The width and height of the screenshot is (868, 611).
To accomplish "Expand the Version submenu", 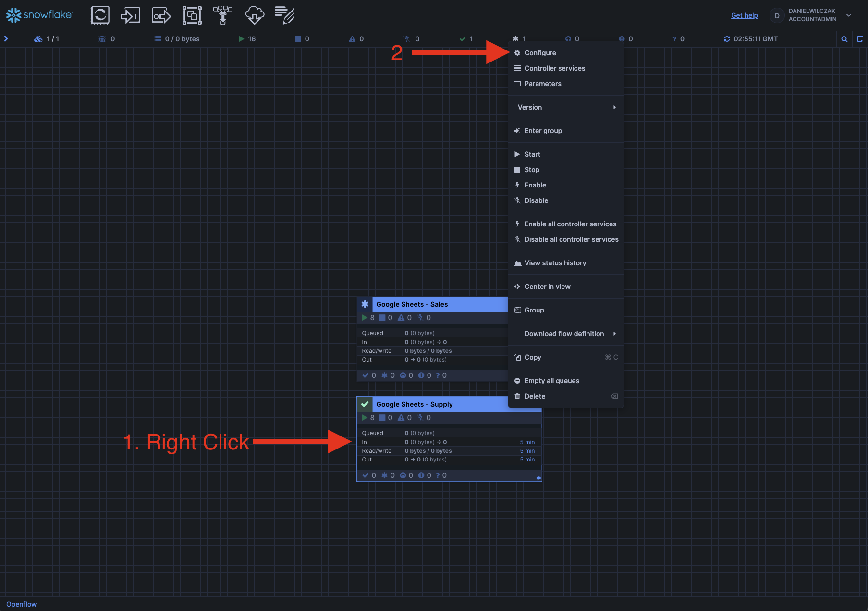I will [x=566, y=107].
